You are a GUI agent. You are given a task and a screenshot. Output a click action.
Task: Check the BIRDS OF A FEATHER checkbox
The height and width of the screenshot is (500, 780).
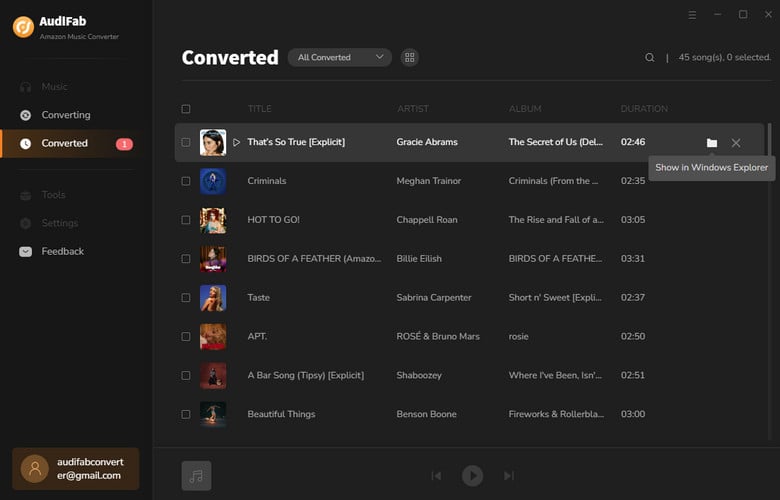[186, 259]
